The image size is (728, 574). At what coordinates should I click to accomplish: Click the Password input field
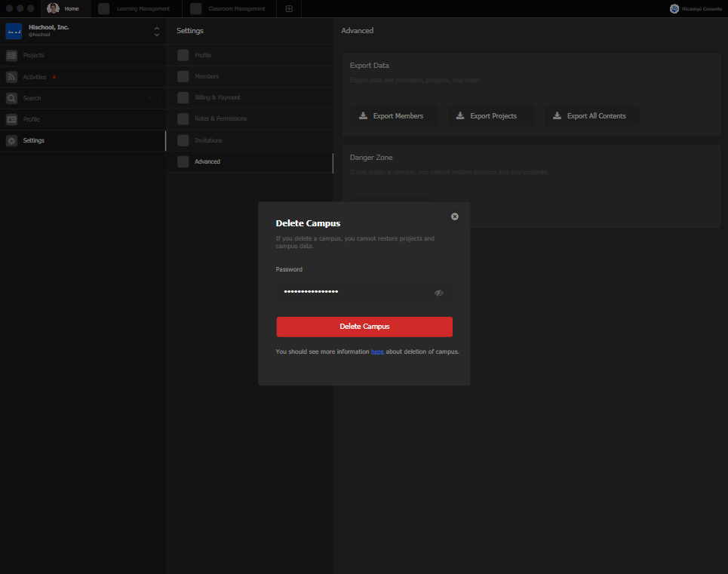pos(353,292)
